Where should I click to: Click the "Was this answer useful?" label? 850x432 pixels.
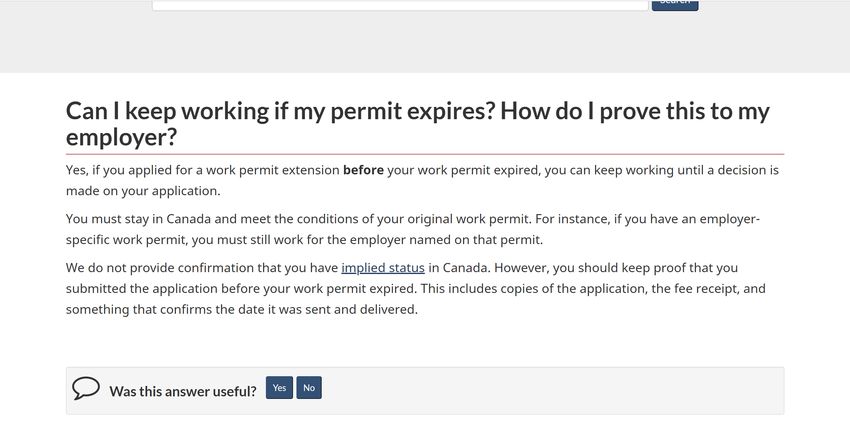(183, 391)
